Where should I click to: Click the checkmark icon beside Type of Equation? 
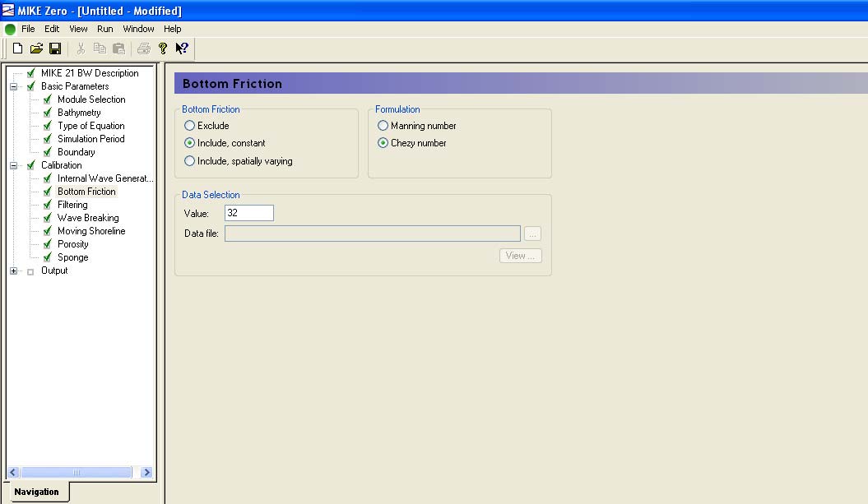(48, 126)
